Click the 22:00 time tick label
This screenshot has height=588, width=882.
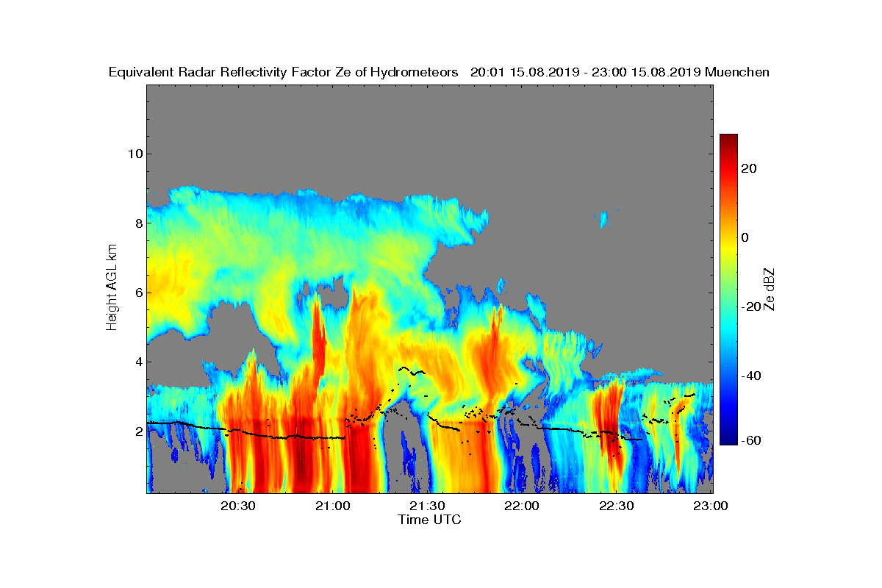click(x=521, y=506)
